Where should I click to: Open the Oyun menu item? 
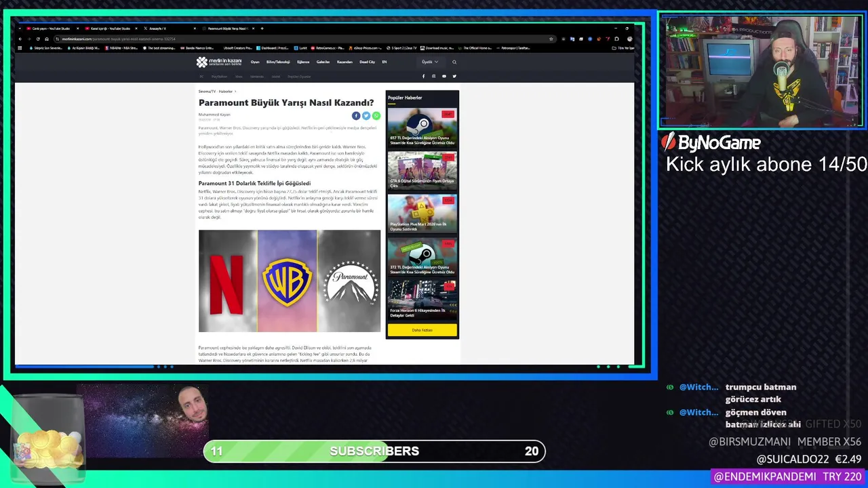[255, 62]
